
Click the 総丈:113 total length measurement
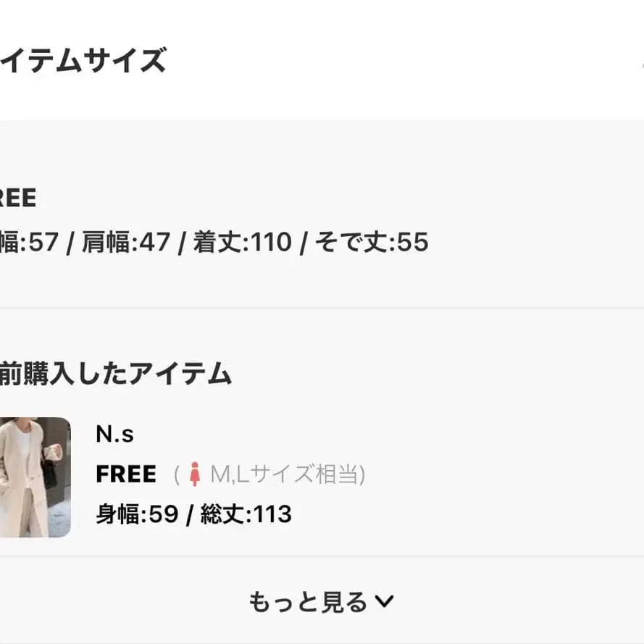(246, 514)
